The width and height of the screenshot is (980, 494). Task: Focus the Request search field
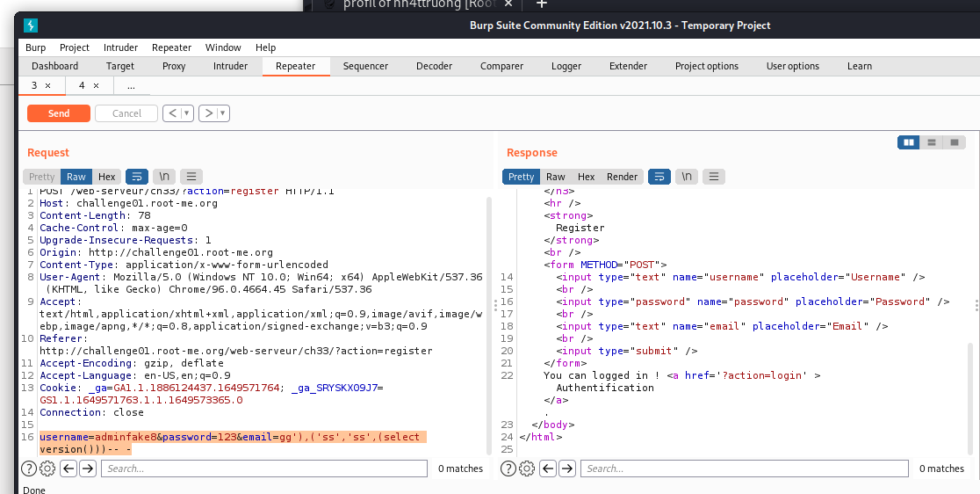pos(264,469)
